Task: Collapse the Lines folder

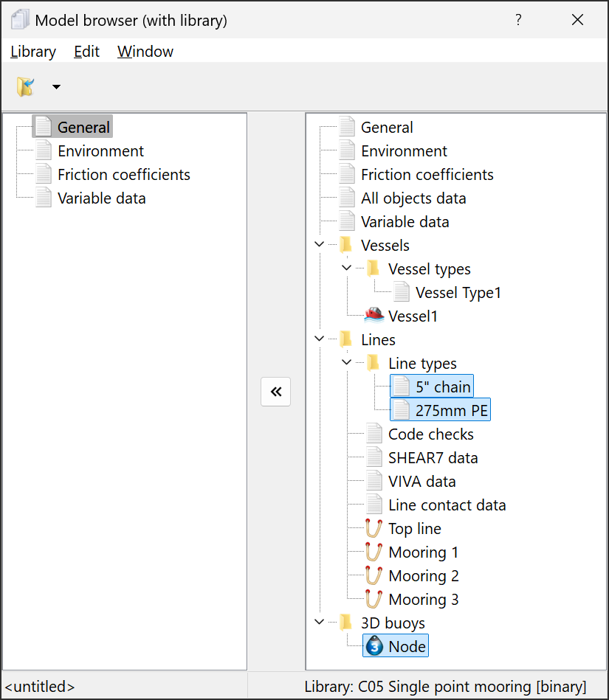Action: (319, 339)
